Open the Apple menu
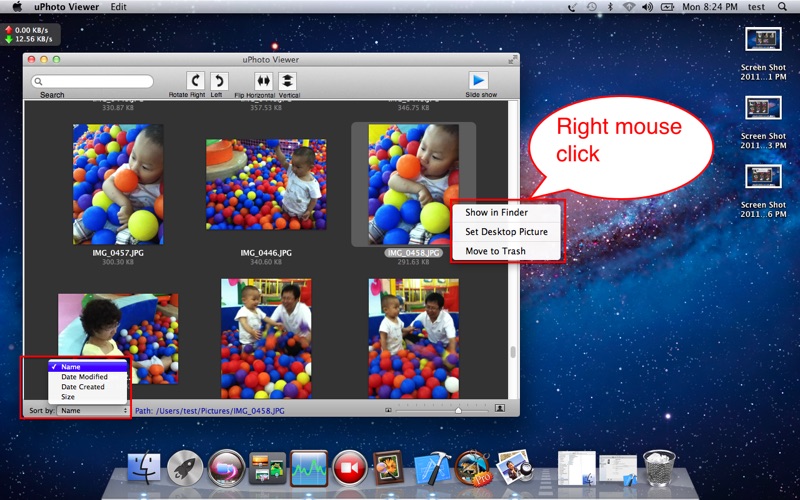This screenshot has width=800, height=500. [17, 7]
